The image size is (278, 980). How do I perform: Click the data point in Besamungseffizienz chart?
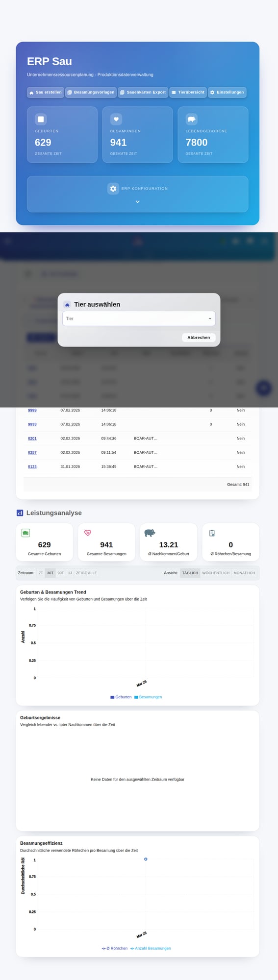pyautogui.click(x=146, y=859)
